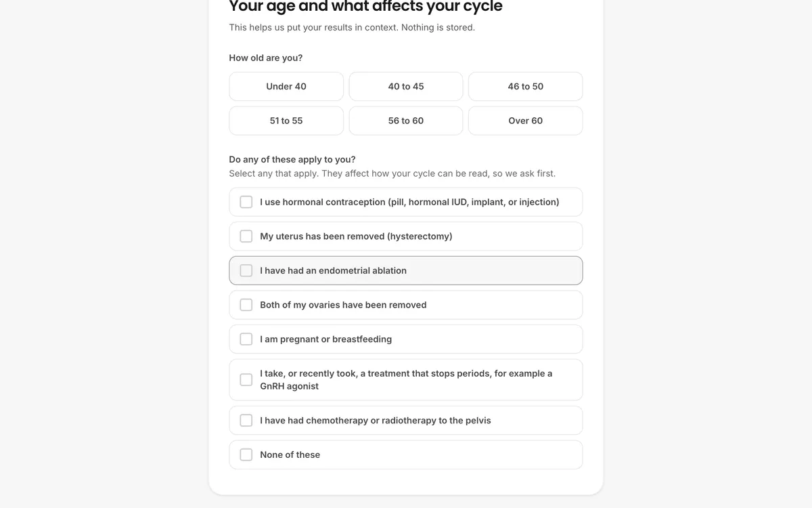Check the ovaries removed checkbox
Viewport: 812px width, 508px height.
click(246, 305)
